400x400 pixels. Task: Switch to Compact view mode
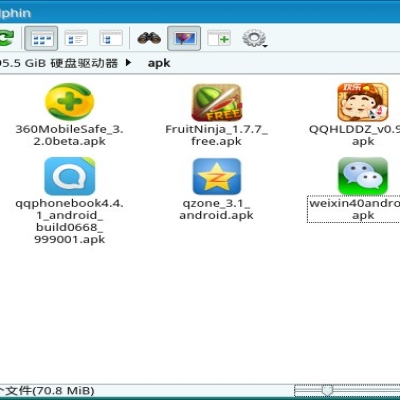[76, 38]
